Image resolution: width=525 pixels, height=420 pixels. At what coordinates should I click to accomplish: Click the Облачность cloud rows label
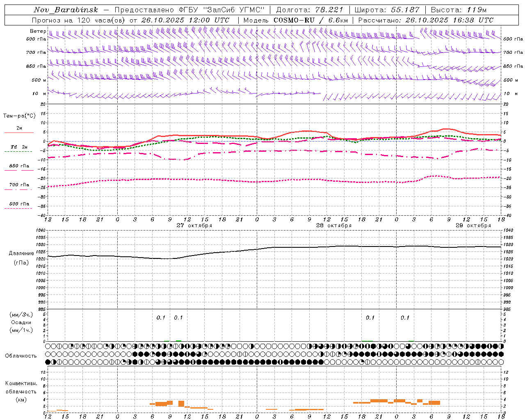point(21,356)
